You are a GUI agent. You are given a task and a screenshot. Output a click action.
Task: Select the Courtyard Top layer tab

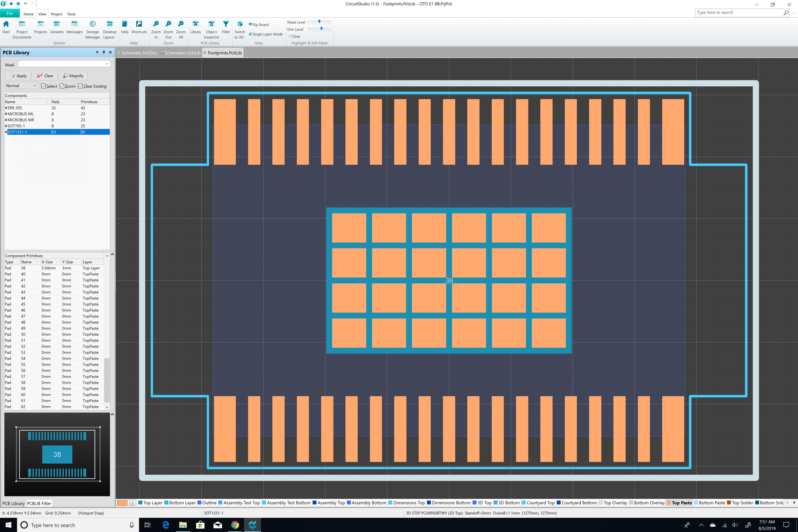coord(538,503)
